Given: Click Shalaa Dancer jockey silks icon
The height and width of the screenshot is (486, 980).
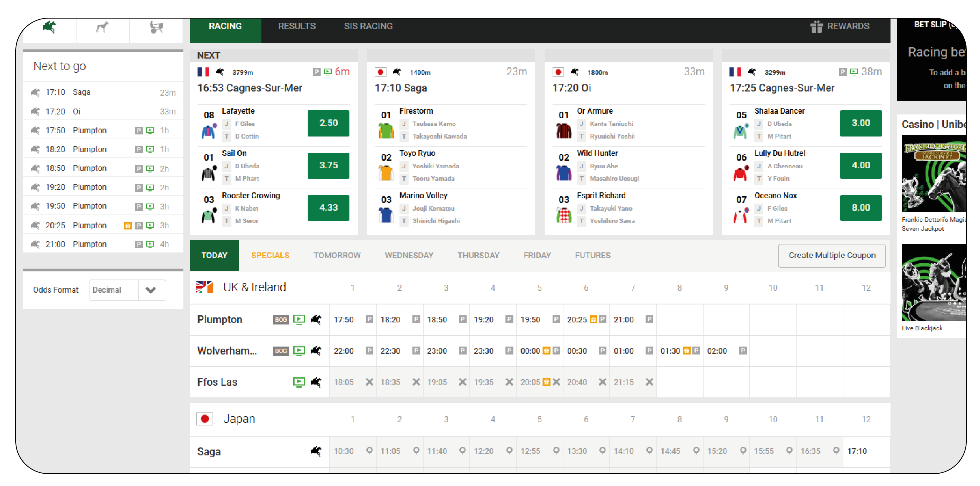Looking at the screenshot, I should pos(741,131).
